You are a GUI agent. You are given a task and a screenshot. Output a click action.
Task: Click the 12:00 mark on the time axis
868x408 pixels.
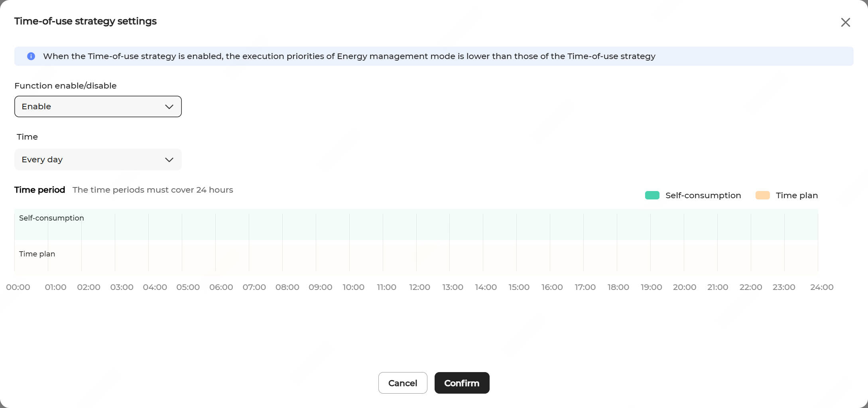coord(419,287)
